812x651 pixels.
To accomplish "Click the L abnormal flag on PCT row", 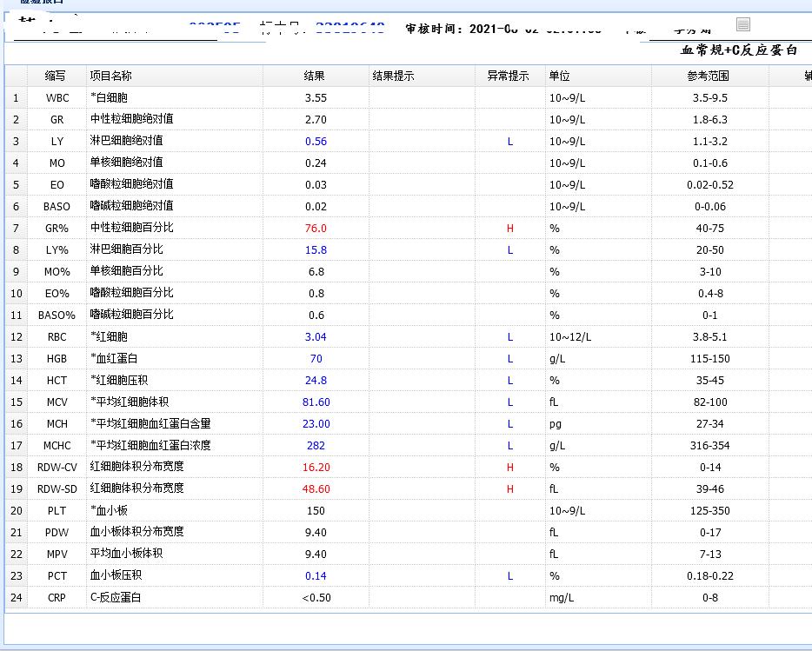I will (x=510, y=575).
